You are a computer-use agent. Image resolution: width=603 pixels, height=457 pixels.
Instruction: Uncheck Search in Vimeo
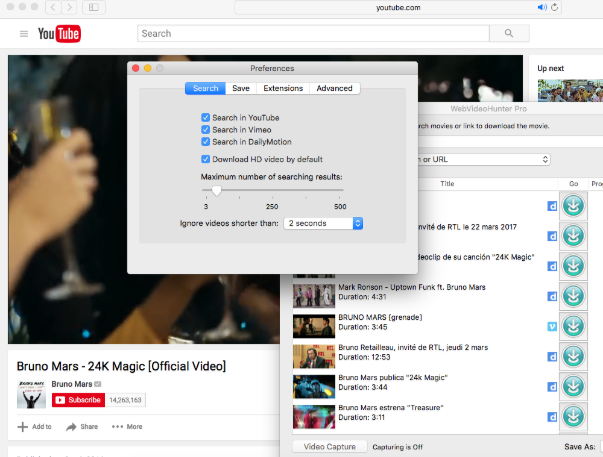pyautogui.click(x=206, y=130)
